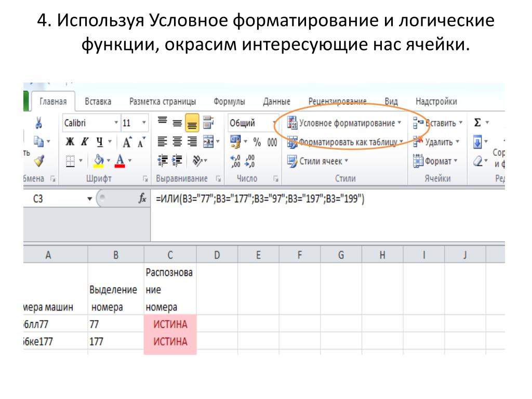The height and width of the screenshot is (399, 532).
Task: Align text left
Action: [162, 142]
